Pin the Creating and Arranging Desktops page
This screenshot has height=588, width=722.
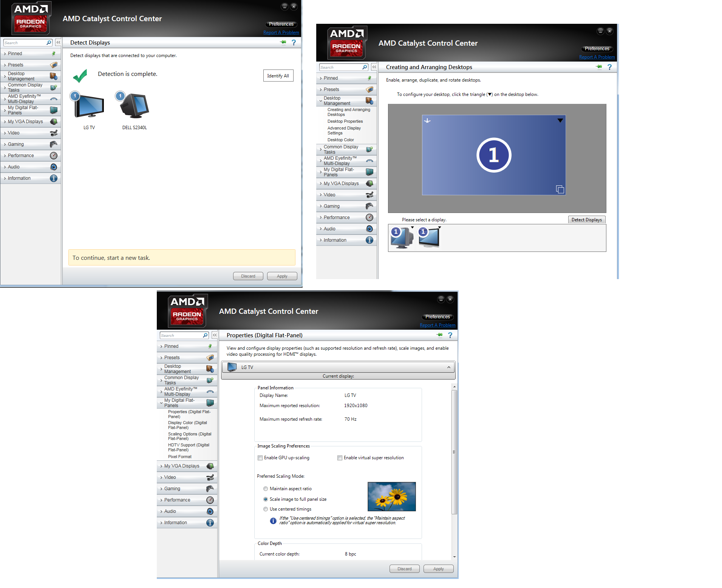[x=599, y=67]
